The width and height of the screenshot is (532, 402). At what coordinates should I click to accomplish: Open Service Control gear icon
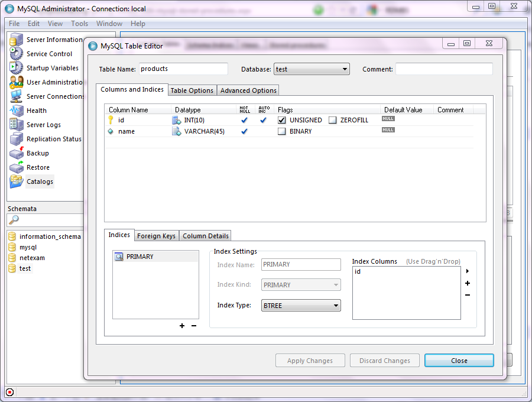(16, 54)
